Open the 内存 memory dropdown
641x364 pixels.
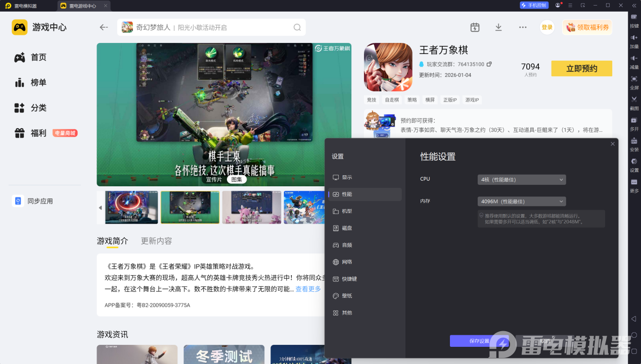point(522,201)
